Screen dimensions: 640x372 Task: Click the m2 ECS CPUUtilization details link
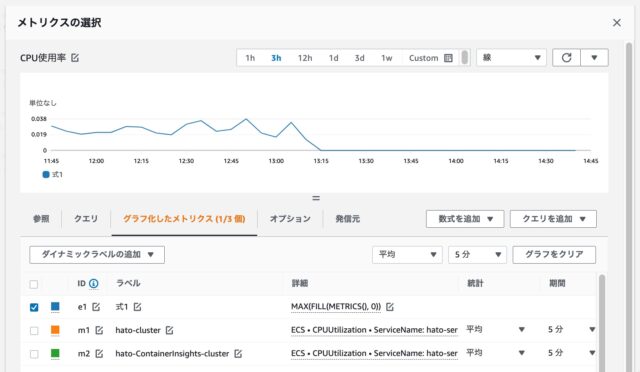(374, 353)
